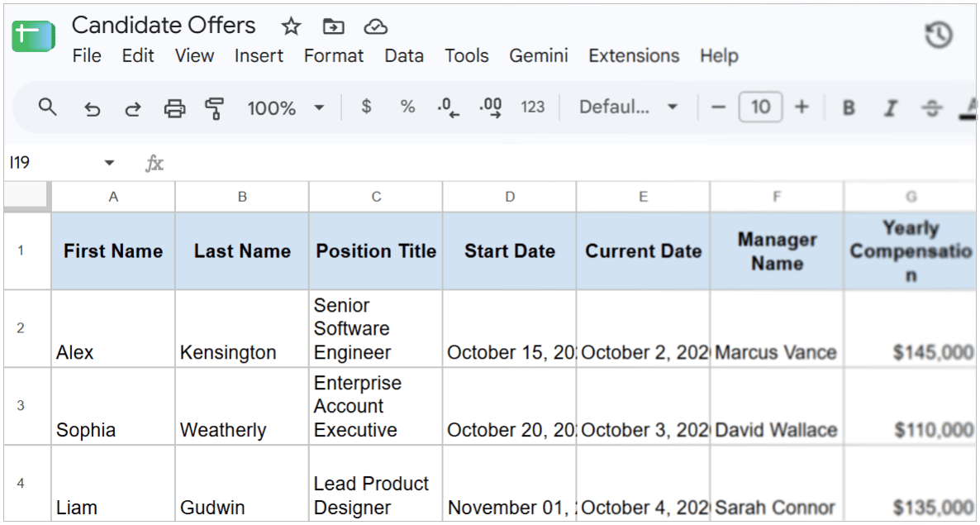Click the Position Title header cell

click(376, 251)
